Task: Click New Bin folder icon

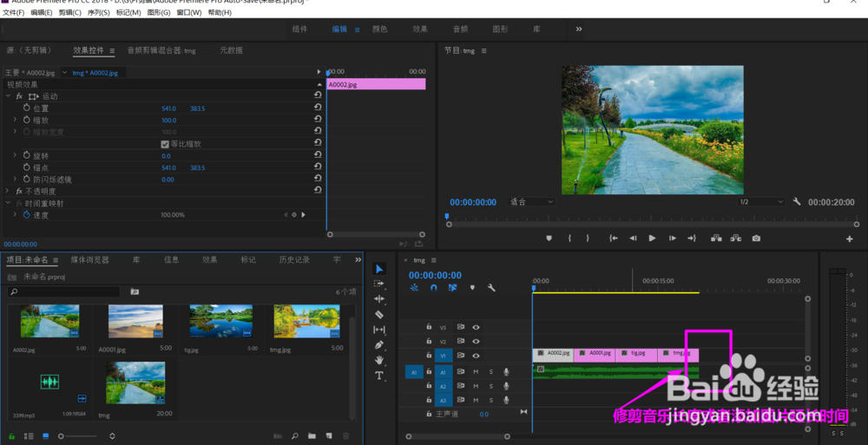Action: click(312, 436)
